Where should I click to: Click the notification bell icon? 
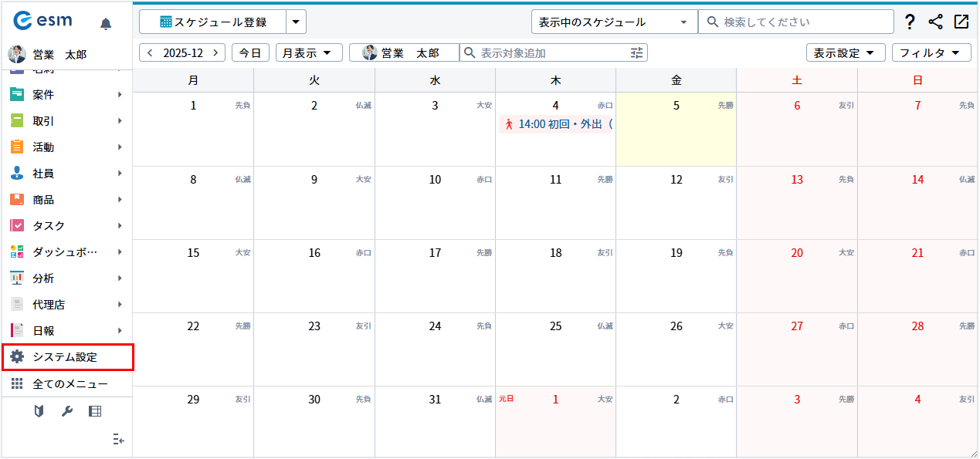tap(106, 24)
